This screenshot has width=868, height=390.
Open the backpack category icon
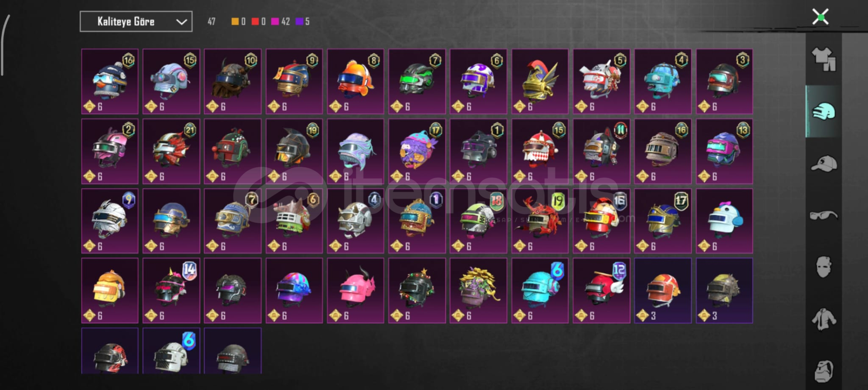pos(824,371)
